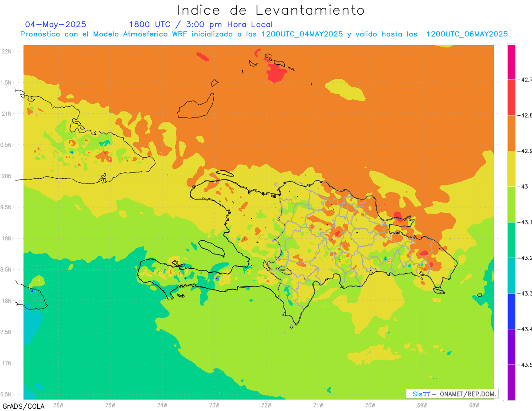Click the "22N" latitude label

(x=8, y=51)
